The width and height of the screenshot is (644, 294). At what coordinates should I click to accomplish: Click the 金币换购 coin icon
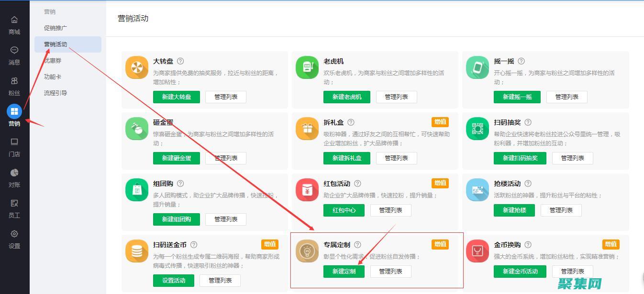477,251
